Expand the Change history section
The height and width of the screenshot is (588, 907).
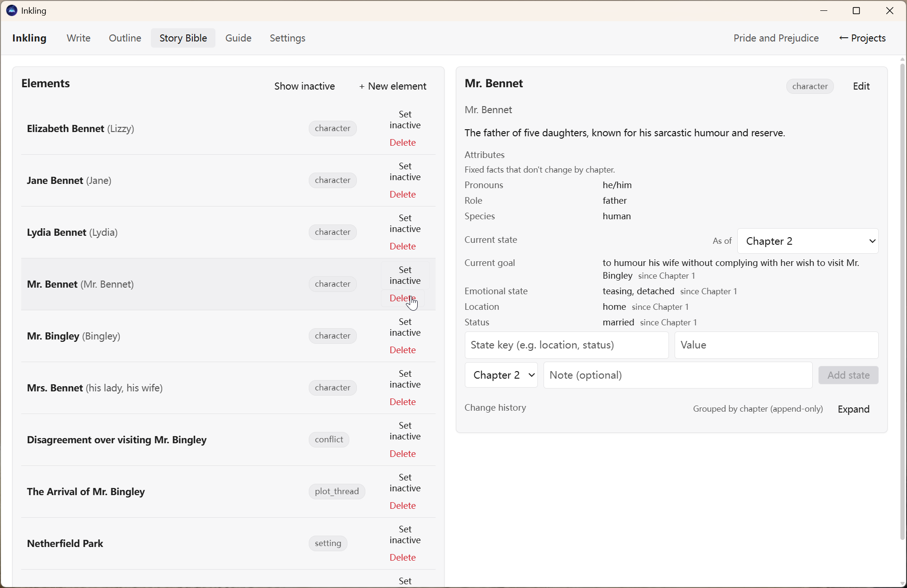click(x=854, y=409)
